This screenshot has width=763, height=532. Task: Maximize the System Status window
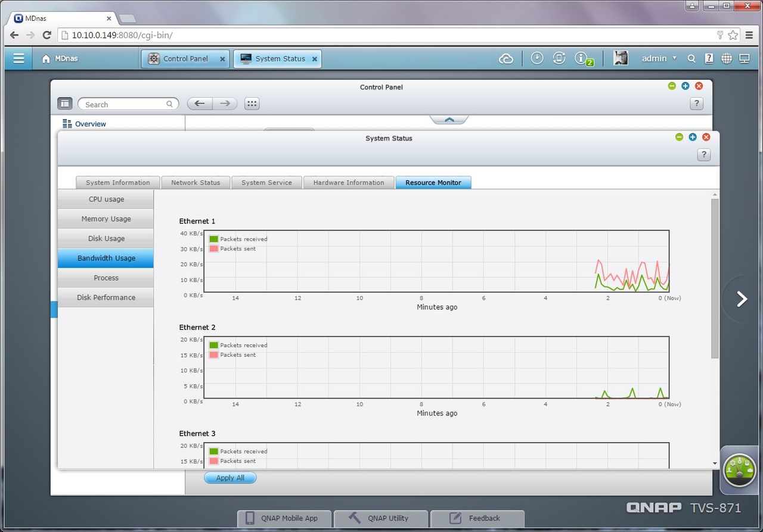click(x=693, y=137)
